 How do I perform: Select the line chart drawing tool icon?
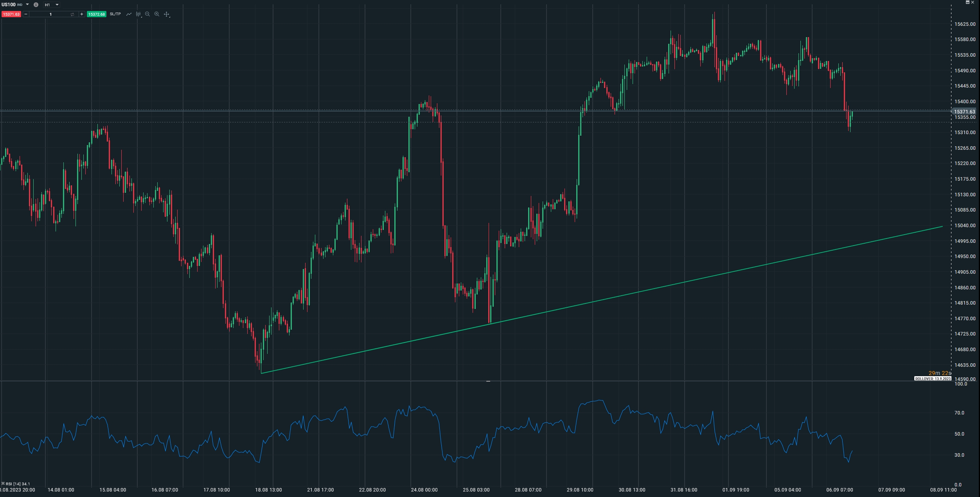point(129,14)
